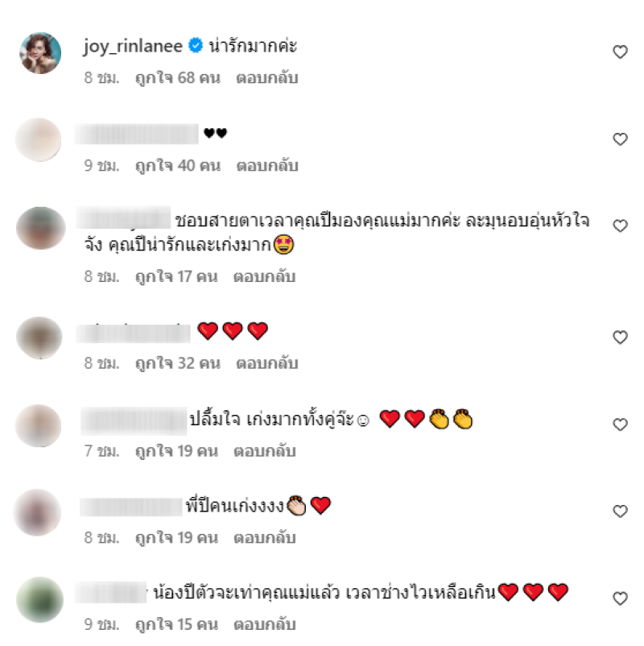The width and height of the screenshot is (644, 646).
Task: Click the verified badge next to joy_rinlanee
Action: tap(196, 45)
